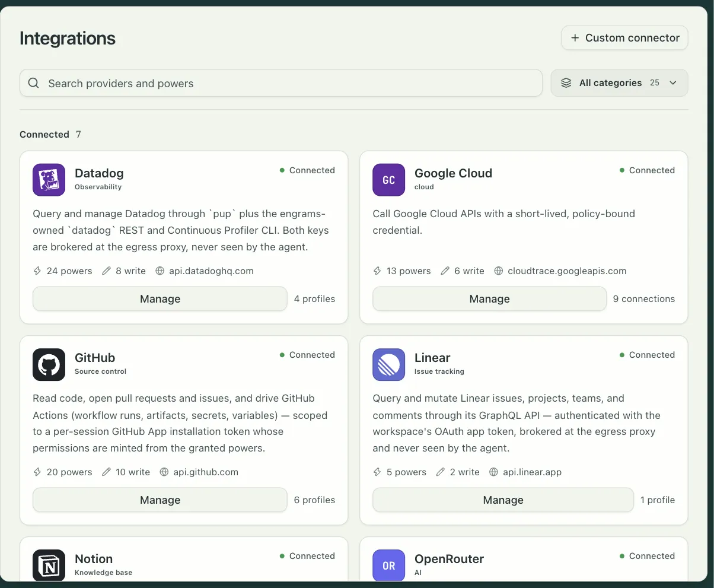Click the globe icon beside api.datadoghq.com
The height and width of the screenshot is (588, 714).
(160, 271)
